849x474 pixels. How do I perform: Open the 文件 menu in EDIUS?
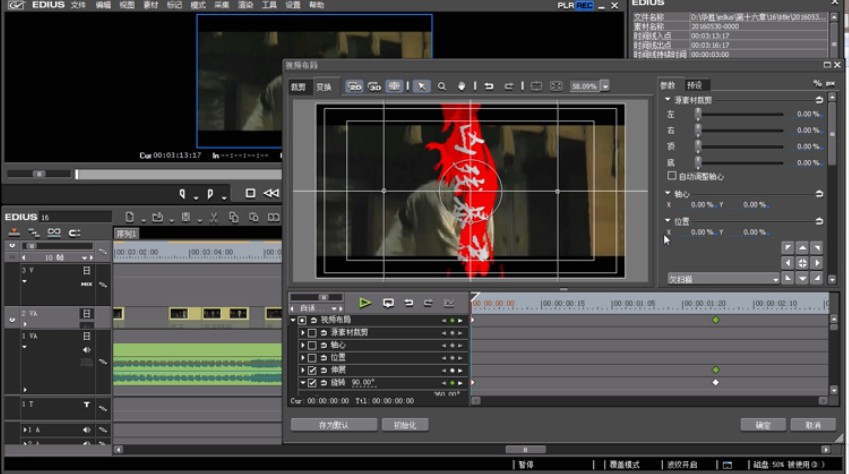(x=78, y=5)
